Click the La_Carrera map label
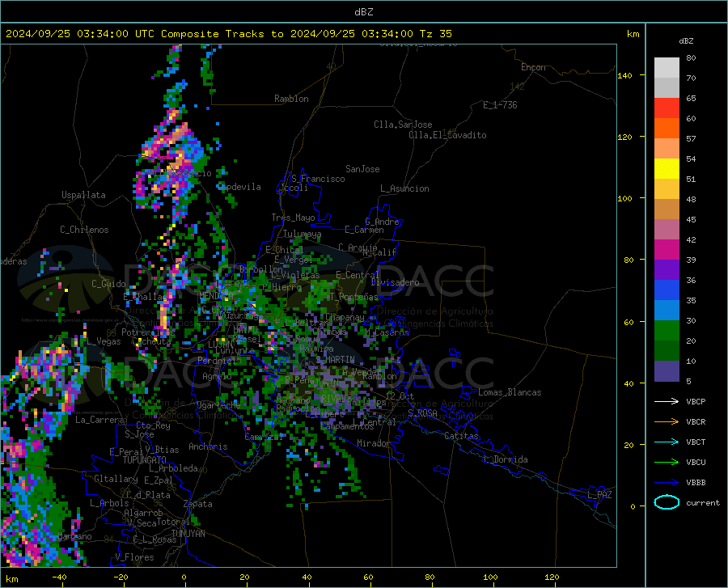This screenshot has width=728, height=588. (99, 420)
